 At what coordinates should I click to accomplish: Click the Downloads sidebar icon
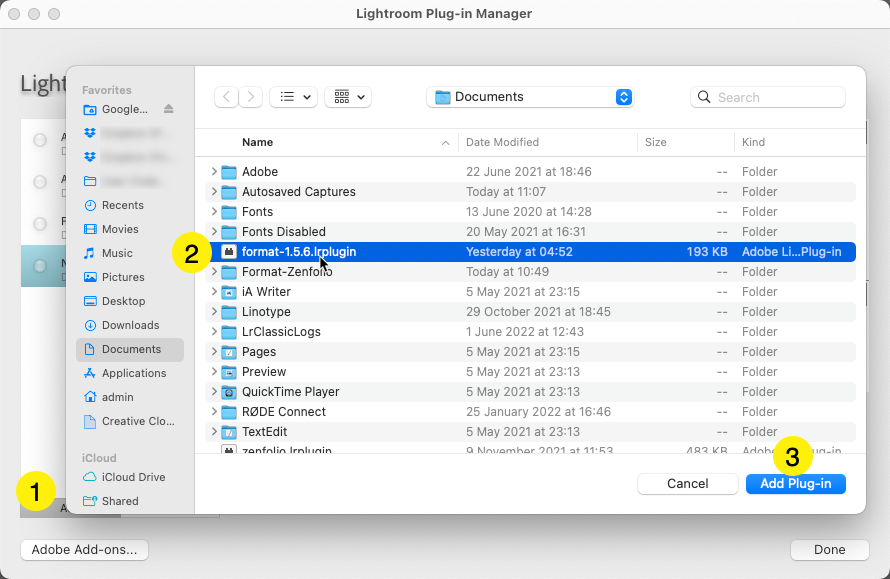pyautogui.click(x=90, y=325)
